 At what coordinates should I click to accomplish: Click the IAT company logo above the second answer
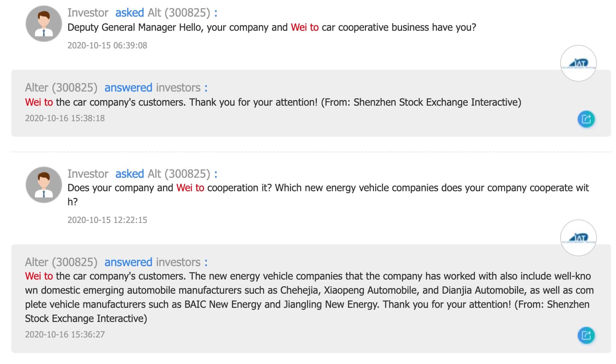point(579,237)
